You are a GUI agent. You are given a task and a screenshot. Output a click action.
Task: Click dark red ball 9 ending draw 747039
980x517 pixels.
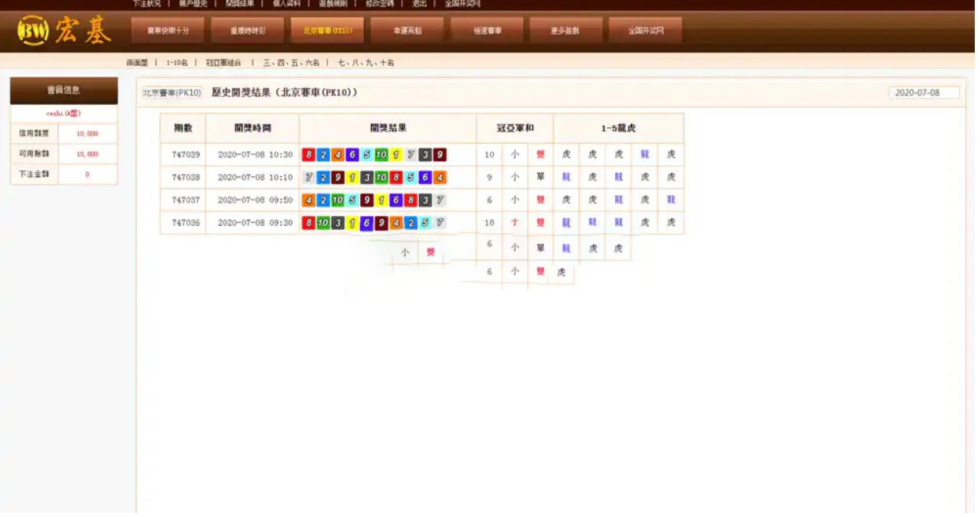tap(440, 155)
